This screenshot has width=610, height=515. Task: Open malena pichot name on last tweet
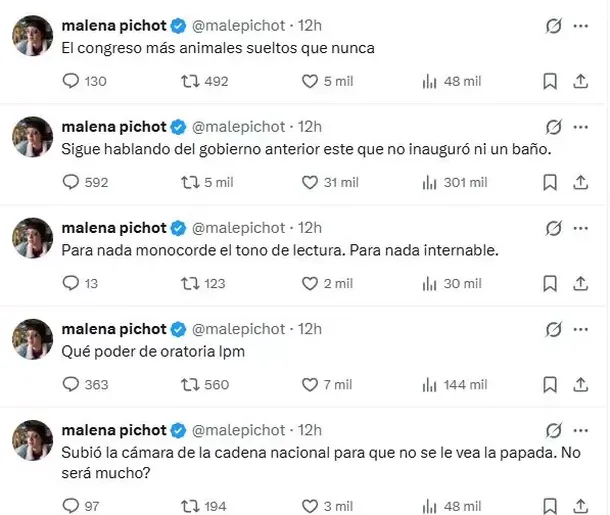pyautogui.click(x=113, y=430)
